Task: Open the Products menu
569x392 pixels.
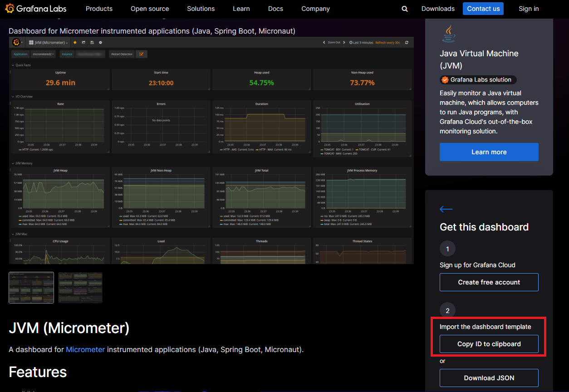Action: (x=99, y=9)
